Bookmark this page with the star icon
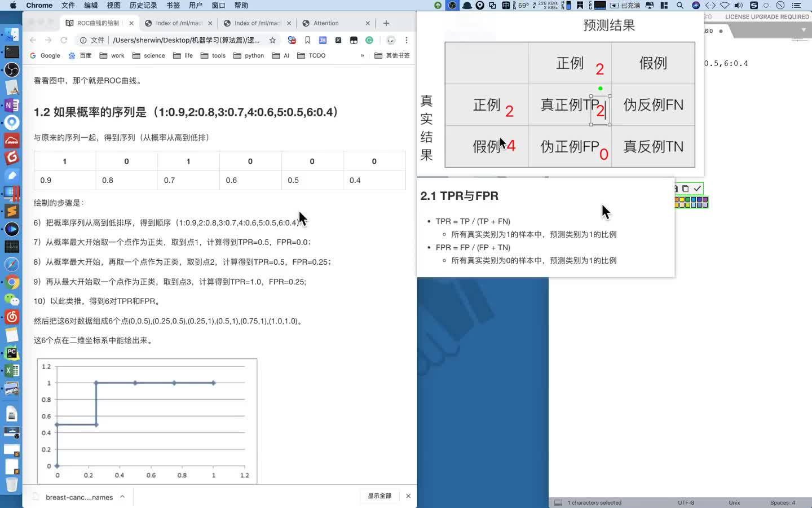Screen dimensions: 812x508 tap(272, 40)
